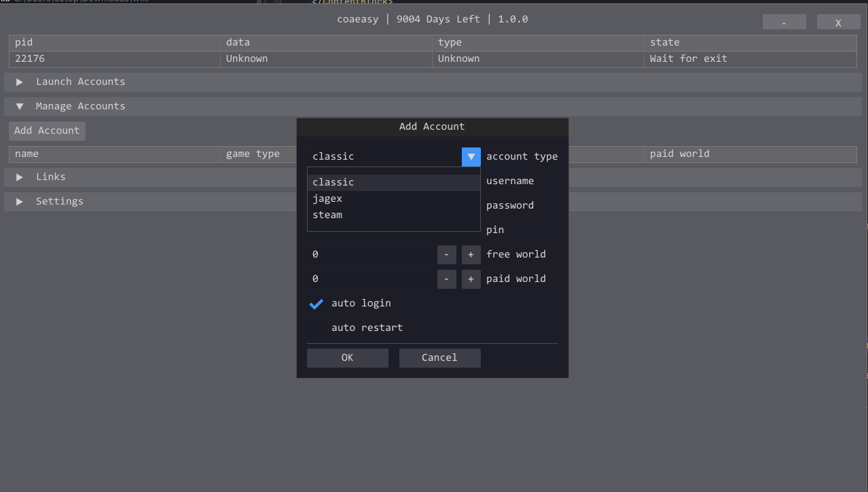
Task: Enable the auto restart checkbox
Action: pos(317,328)
